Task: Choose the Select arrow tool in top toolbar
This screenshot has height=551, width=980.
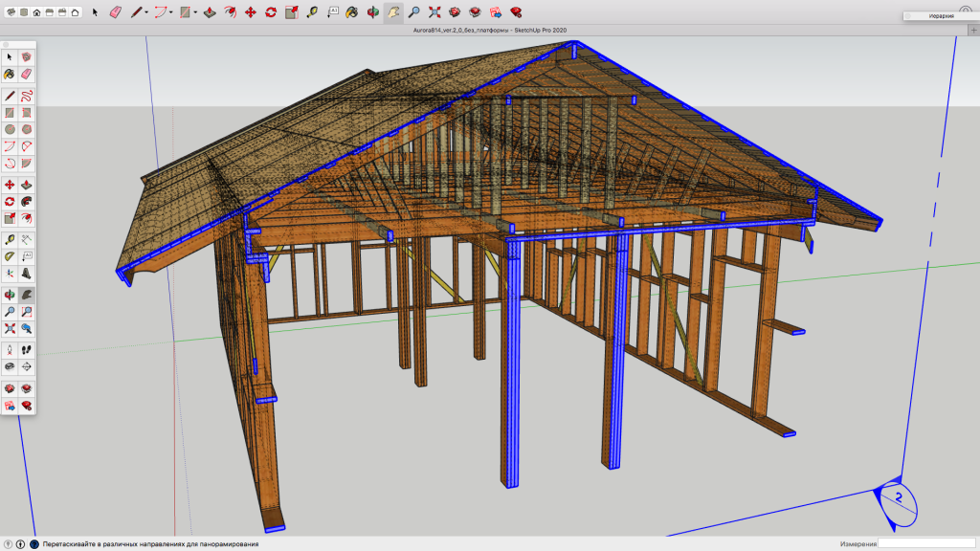Action: pyautogui.click(x=95, y=12)
